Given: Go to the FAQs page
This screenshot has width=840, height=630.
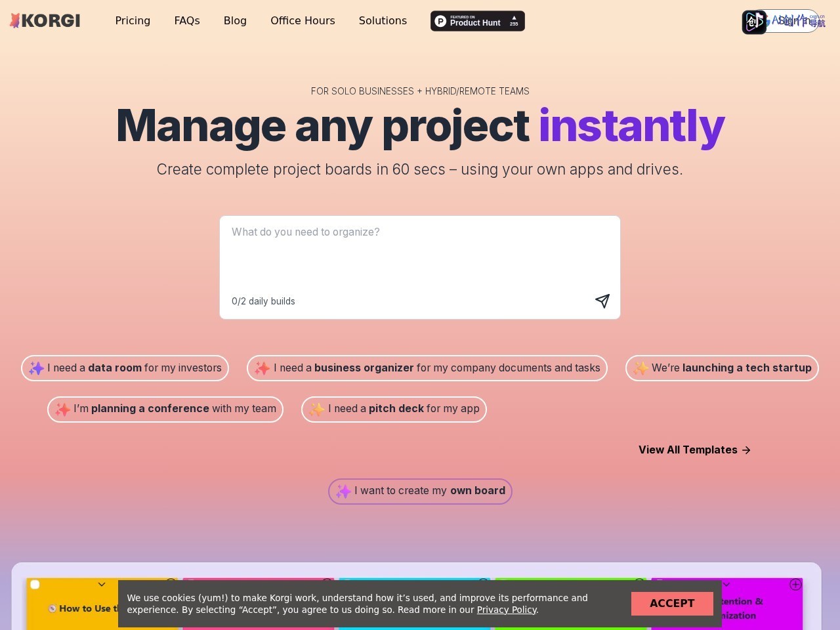Looking at the screenshot, I should pyautogui.click(x=187, y=21).
